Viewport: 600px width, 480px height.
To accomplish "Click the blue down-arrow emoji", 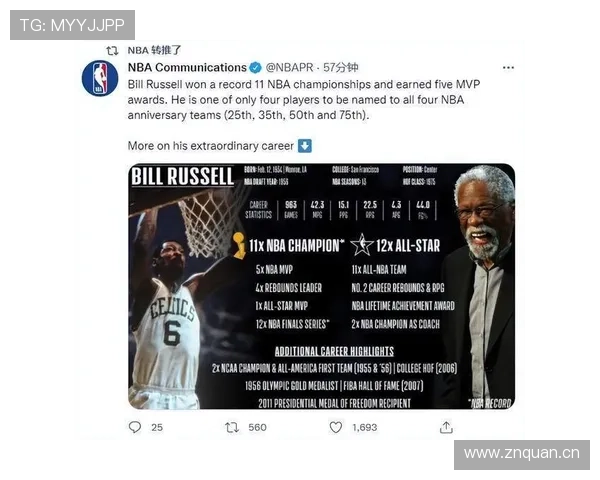I will [305, 146].
